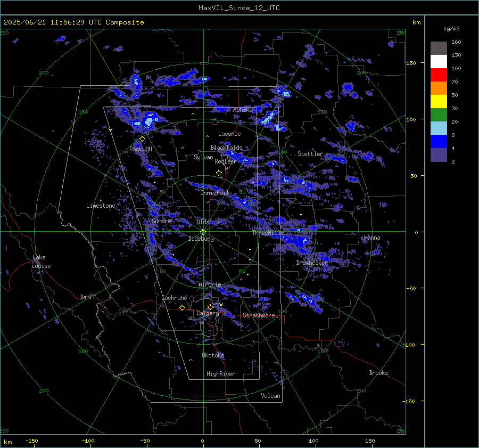This screenshot has height=448, width=479.
Task: Click the Innisfail town label
Action: click(x=215, y=193)
